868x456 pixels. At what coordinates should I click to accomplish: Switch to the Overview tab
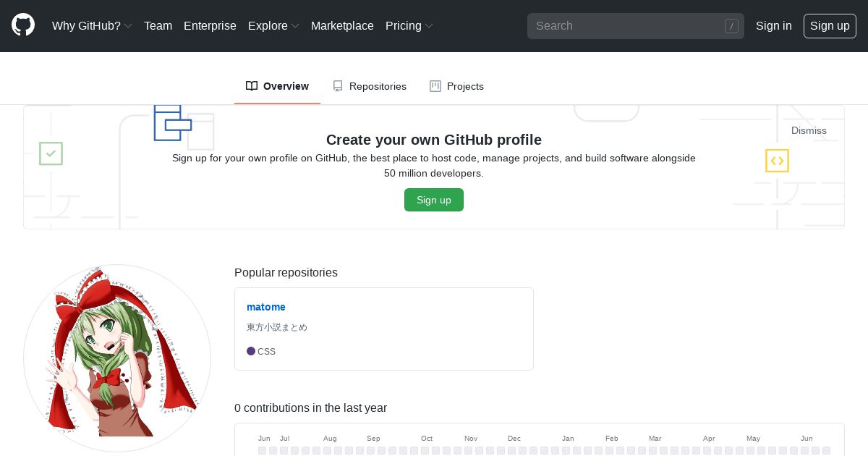(x=277, y=86)
